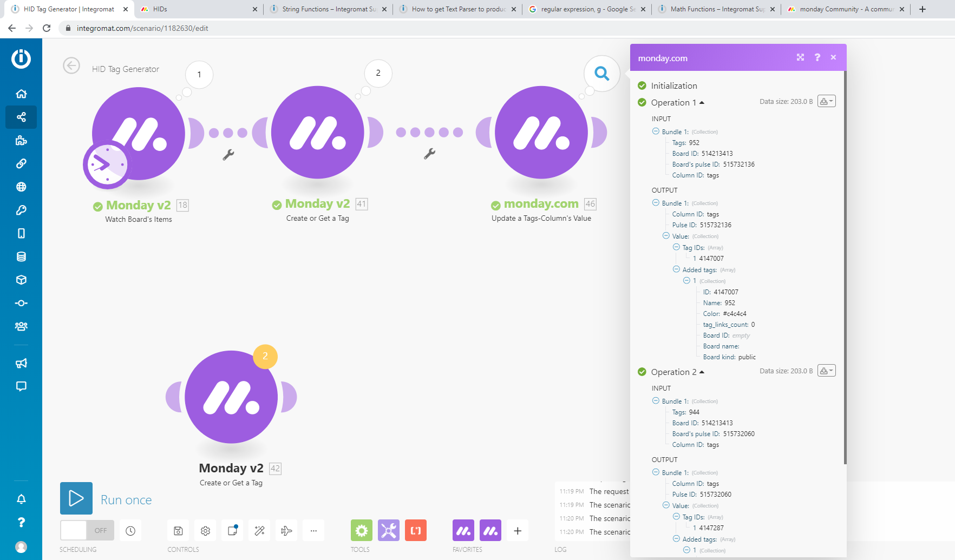Open the Create or Get a Tag module 41
955x560 pixels.
point(318,133)
